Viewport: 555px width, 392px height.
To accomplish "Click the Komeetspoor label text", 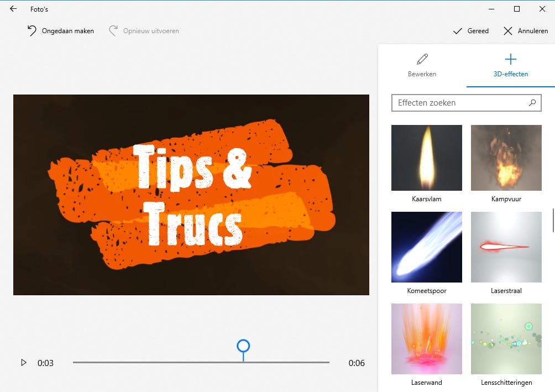I will (427, 291).
